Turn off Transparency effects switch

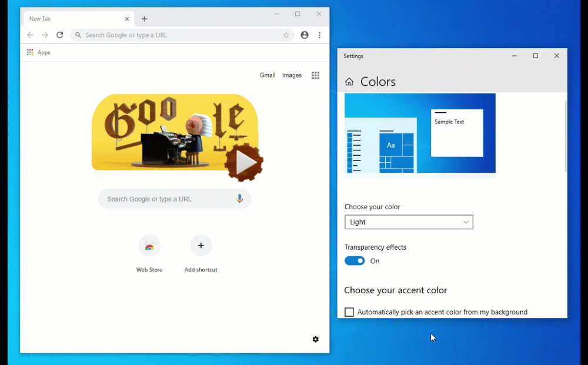tap(355, 261)
